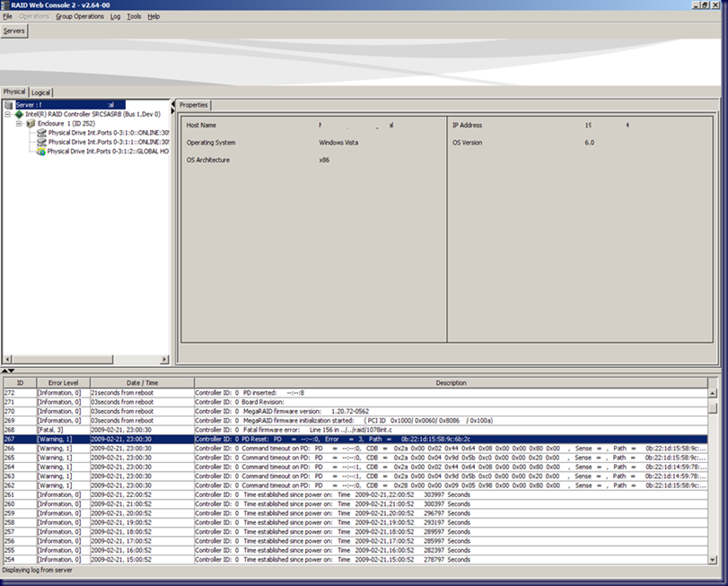Select log entry 258 at 19:00:52
728x586 pixels.
click(x=355, y=522)
